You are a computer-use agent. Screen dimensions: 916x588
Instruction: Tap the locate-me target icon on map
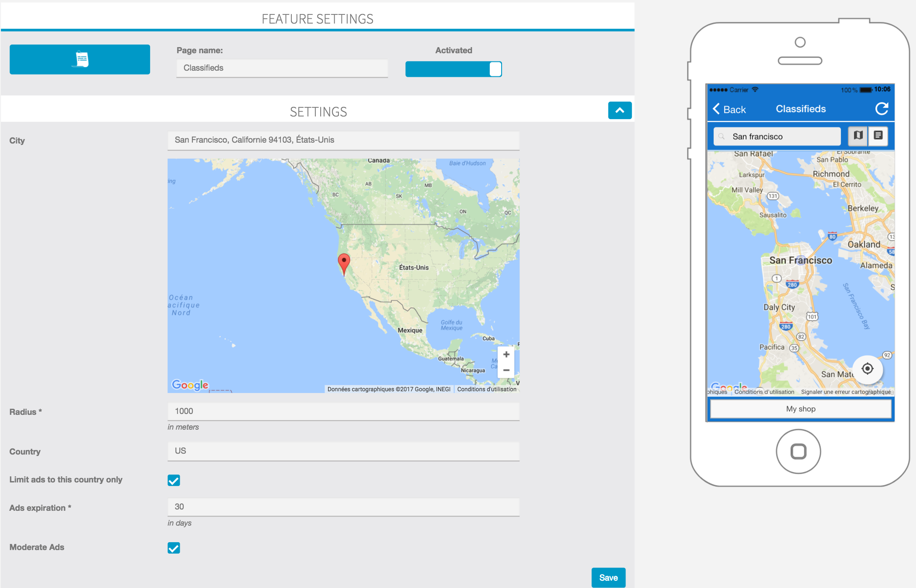pyautogui.click(x=867, y=369)
